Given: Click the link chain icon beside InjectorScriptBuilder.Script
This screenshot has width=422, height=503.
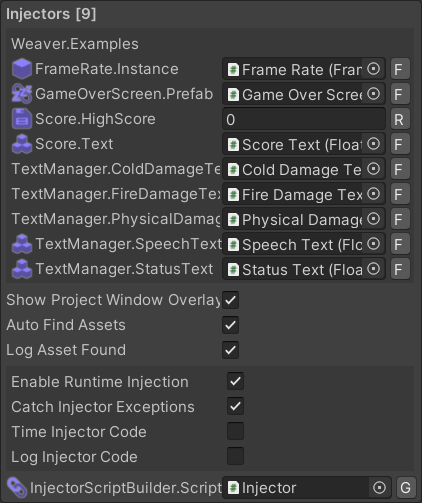Looking at the screenshot, I should pyautogui.click(x=17, y=488).
